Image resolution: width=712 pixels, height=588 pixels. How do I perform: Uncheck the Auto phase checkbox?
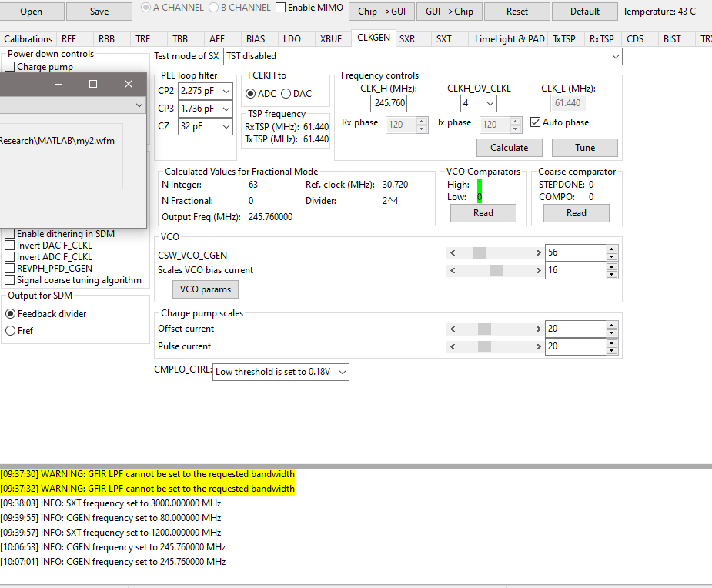pos(537,122)
